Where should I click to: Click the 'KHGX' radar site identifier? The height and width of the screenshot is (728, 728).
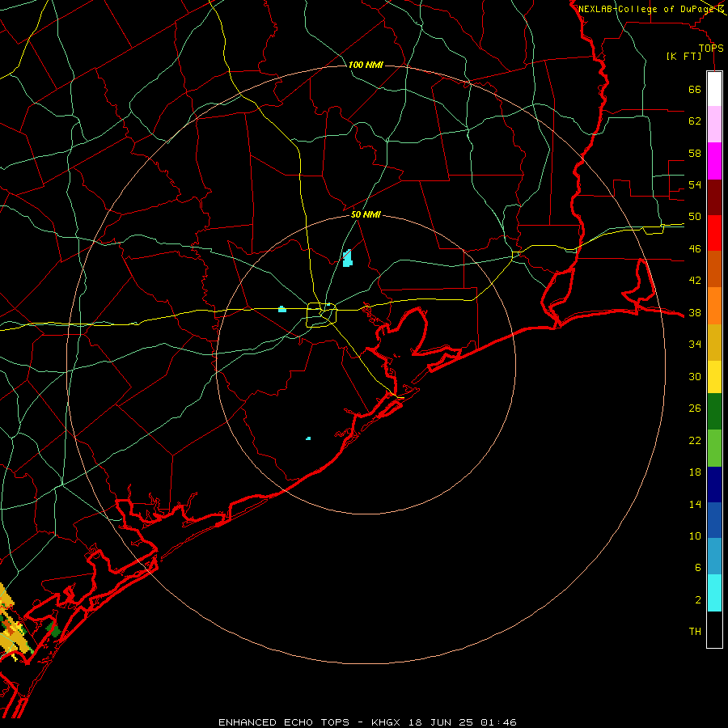385,722
